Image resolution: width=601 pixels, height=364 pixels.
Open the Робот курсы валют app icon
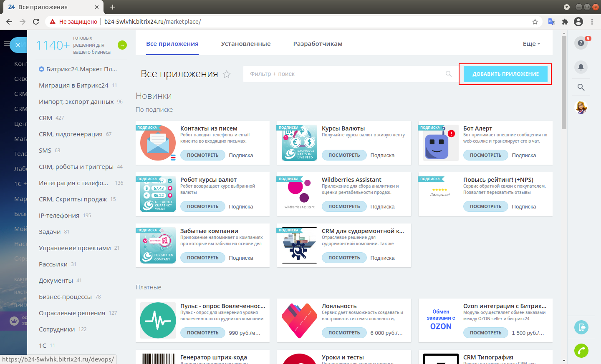[x=158, y=194]
